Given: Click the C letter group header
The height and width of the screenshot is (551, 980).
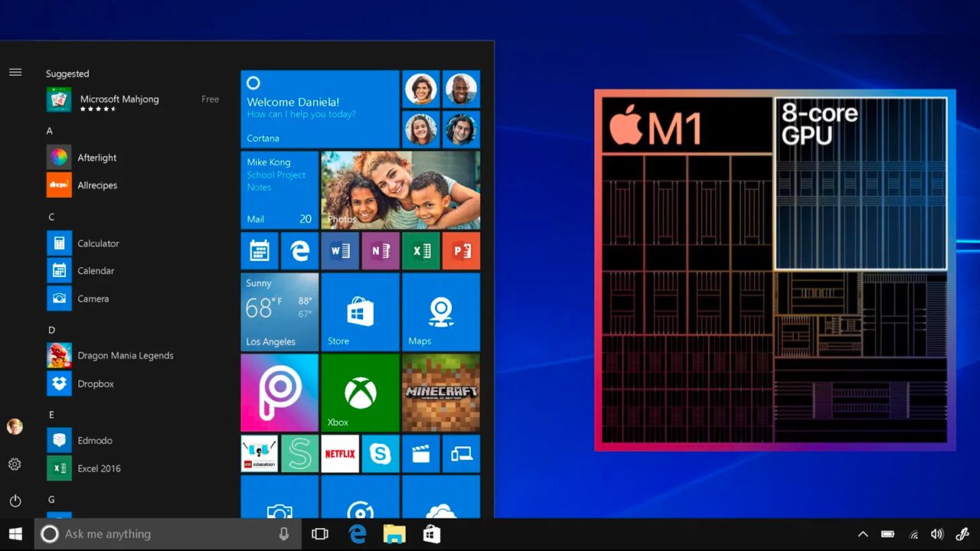Looking at the screenshot, I should [51, 217].
